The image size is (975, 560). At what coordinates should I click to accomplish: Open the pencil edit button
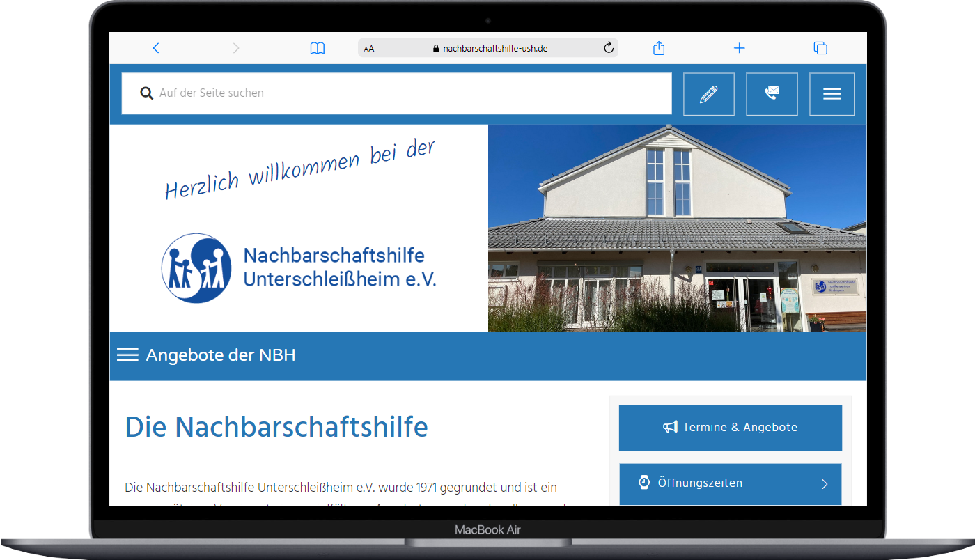pyautogui.click(x=709, y=94)
